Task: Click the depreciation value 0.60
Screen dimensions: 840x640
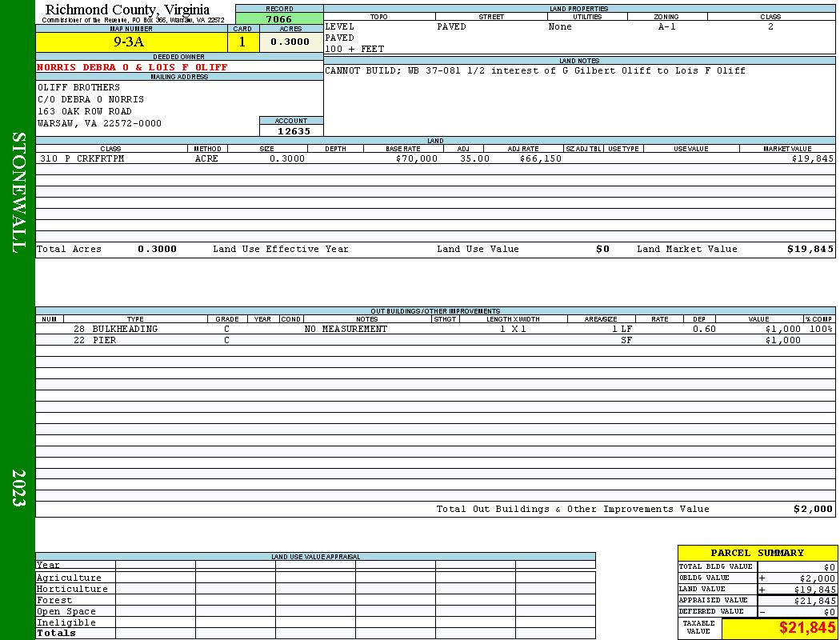Action: 704,329
